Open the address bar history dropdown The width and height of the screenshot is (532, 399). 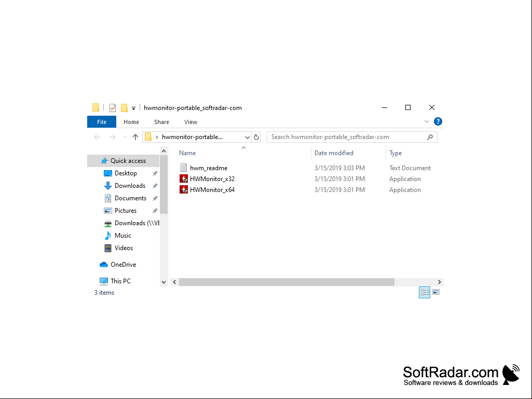pyautogui.click(x=248, y=137)
